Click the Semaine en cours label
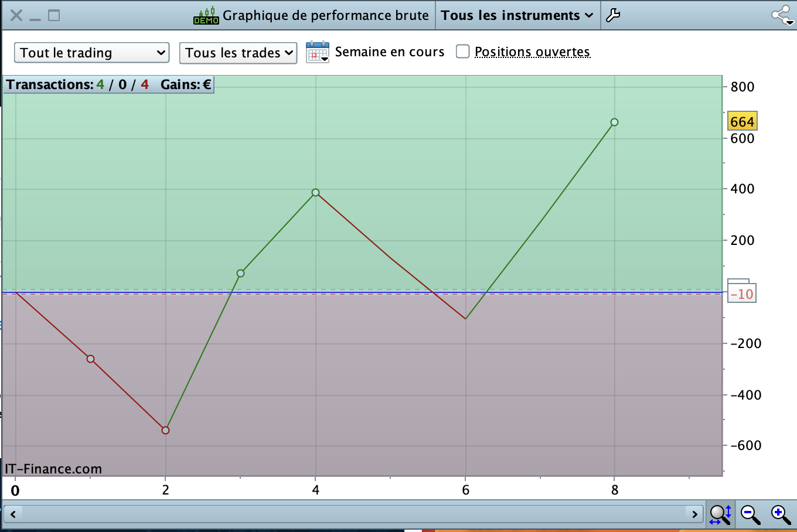Viewport: 797px width, 532px height. [x=390, y=52]
